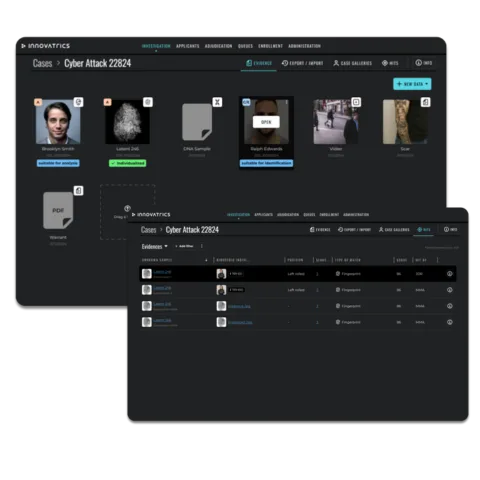Screen dimensions: 480x480
Task: Open Administration menu in back window
Action: [x=304, y=46]
